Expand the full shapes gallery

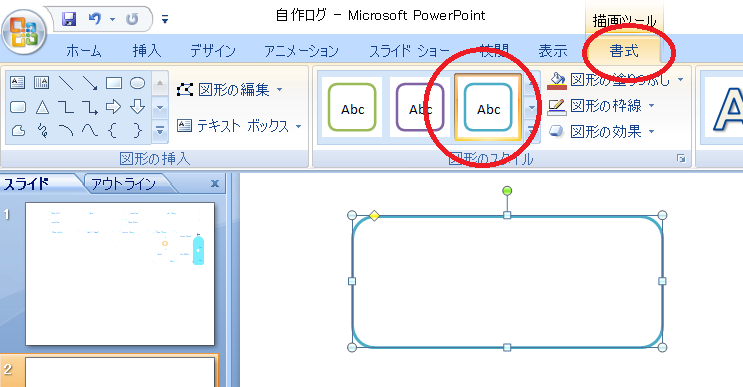pos(160,130)
